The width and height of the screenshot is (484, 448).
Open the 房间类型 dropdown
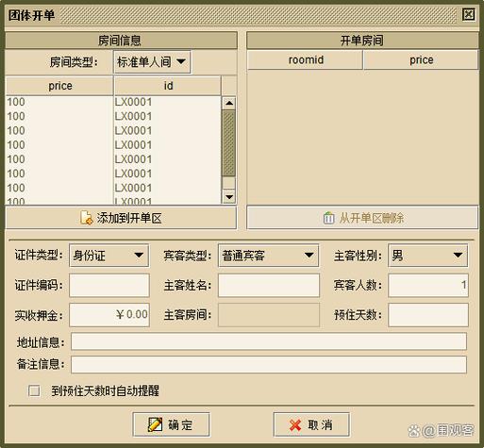[152, 62]
